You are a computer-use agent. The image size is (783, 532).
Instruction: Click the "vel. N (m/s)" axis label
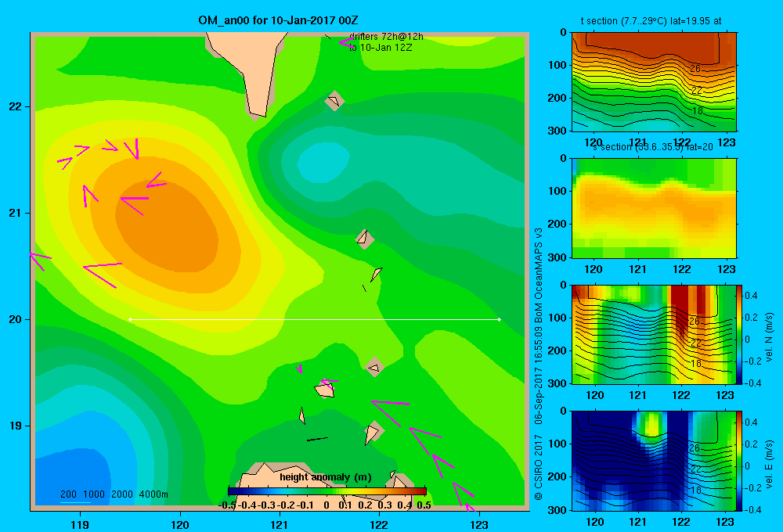click(770, 337)
